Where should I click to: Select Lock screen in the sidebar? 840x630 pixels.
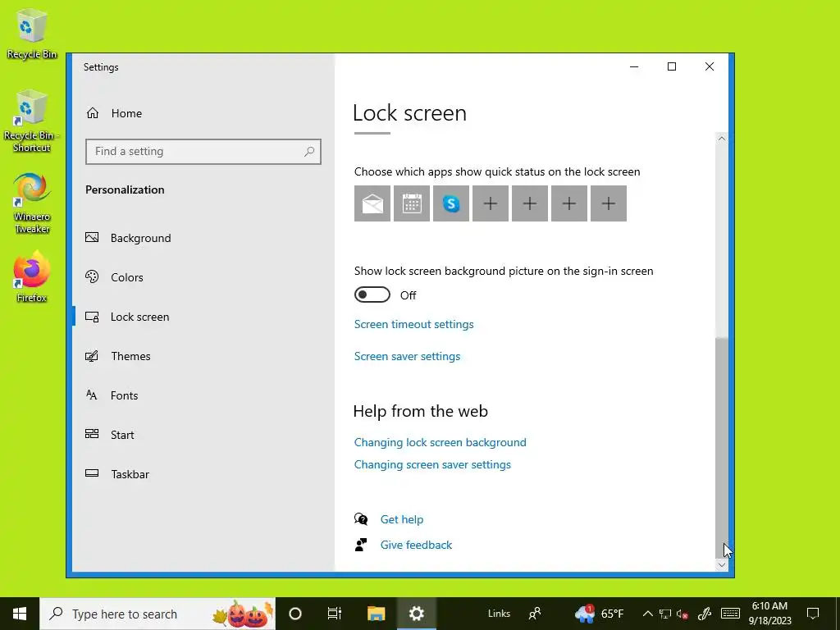[203, 317]
